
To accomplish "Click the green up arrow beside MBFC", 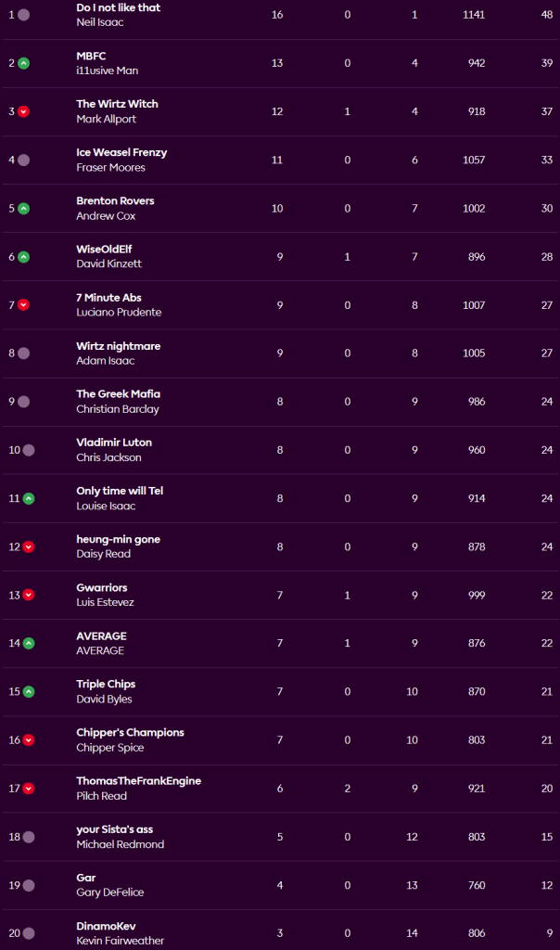I will click(24, 63).
